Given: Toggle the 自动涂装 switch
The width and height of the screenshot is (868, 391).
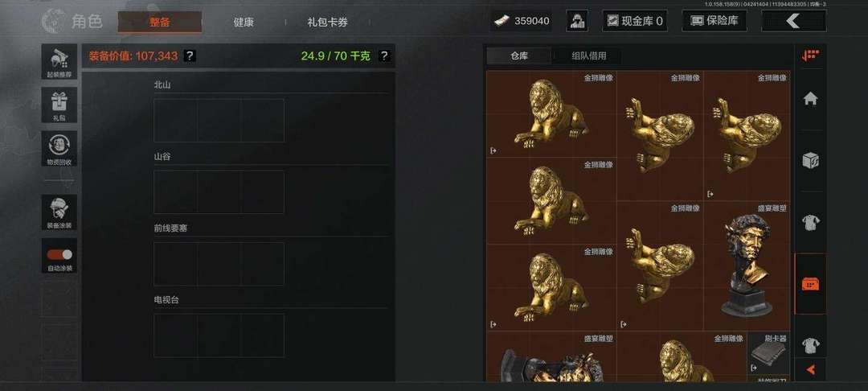Looking at the screenshot, I should (x=59, y=254).
